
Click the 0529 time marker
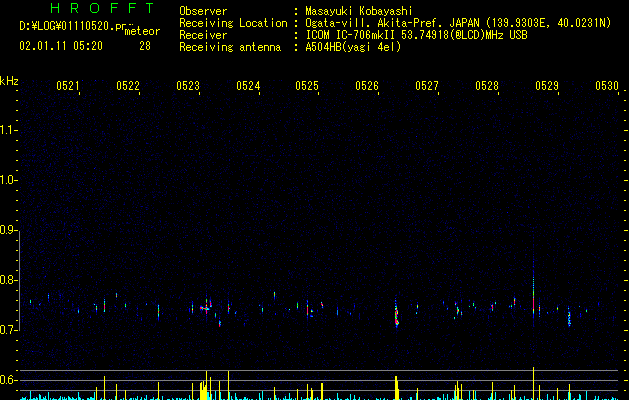(x=547, y=85)
